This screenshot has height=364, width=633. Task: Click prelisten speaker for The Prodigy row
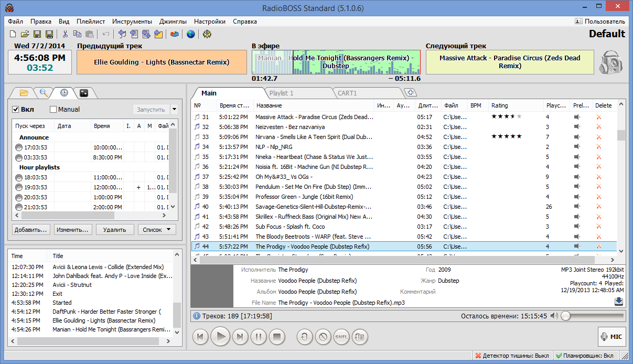(x=577, y=247)
